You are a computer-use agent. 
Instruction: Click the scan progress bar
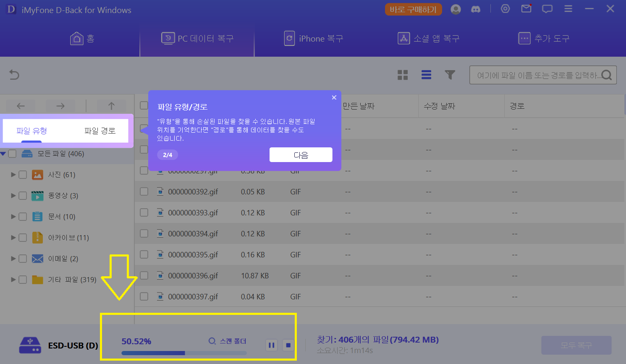click(184, 353)
